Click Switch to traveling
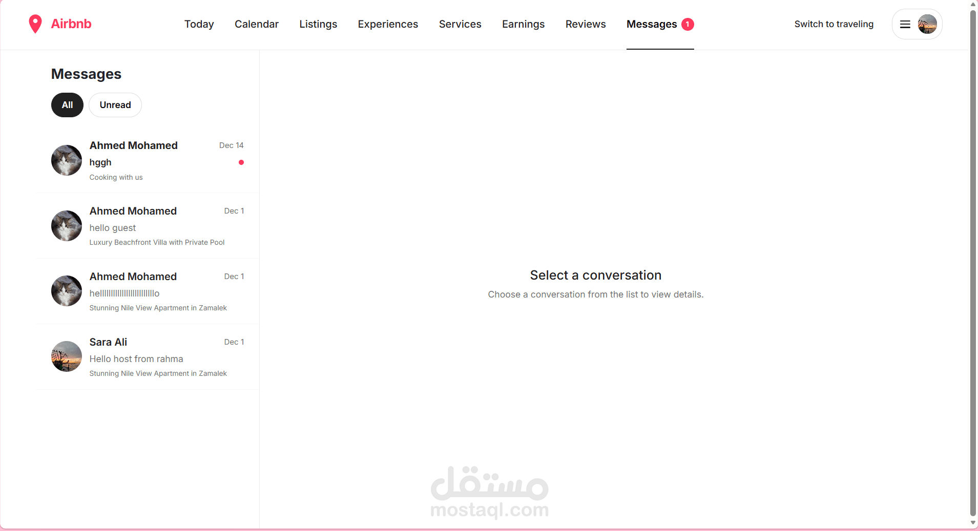 (834, 24)
